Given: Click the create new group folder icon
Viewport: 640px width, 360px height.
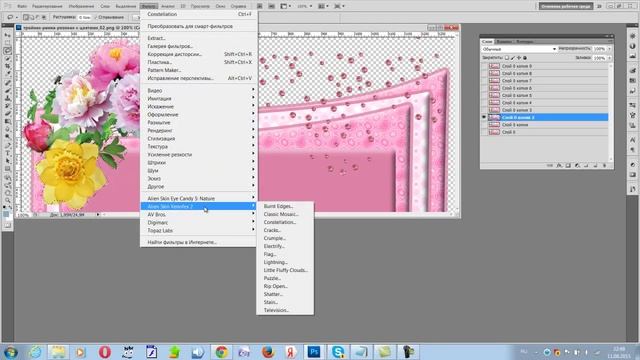Looking at the screenshot, I should point(586,166).
